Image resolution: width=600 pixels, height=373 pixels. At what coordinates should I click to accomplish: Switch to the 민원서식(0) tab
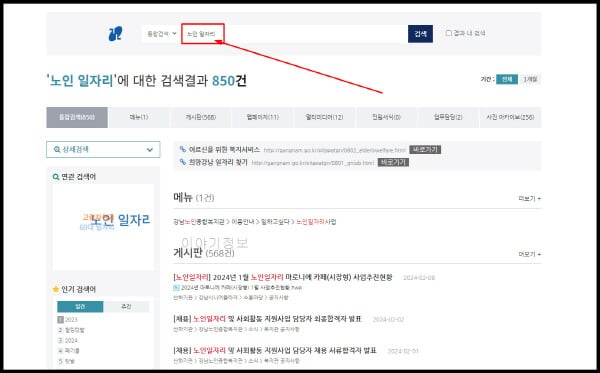point(386,117)
